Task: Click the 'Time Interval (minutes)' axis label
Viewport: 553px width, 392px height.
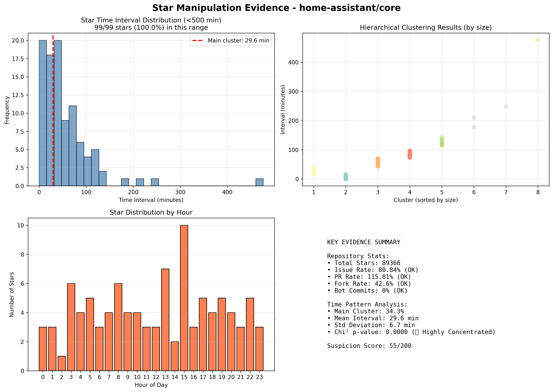Action: pyautogui.click(x=151, y=200)
